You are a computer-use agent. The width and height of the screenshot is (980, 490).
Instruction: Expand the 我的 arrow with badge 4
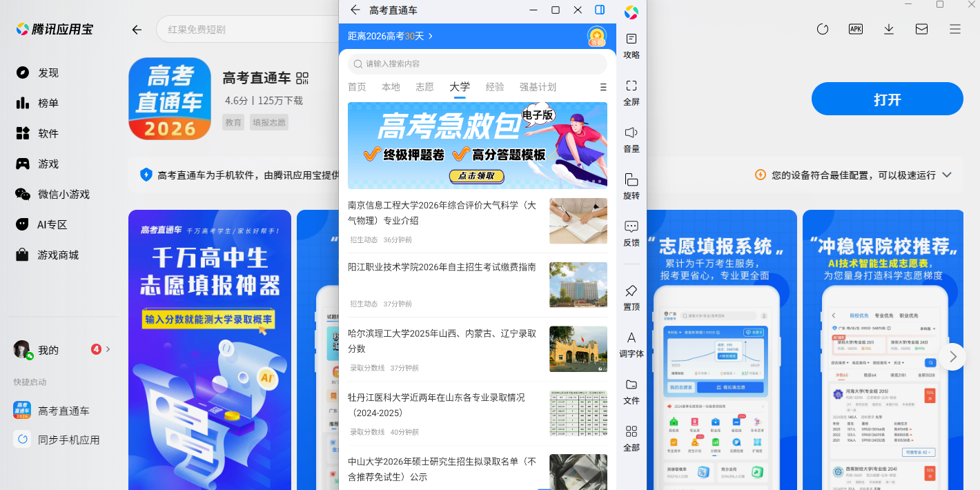click(x=108, y=349)
